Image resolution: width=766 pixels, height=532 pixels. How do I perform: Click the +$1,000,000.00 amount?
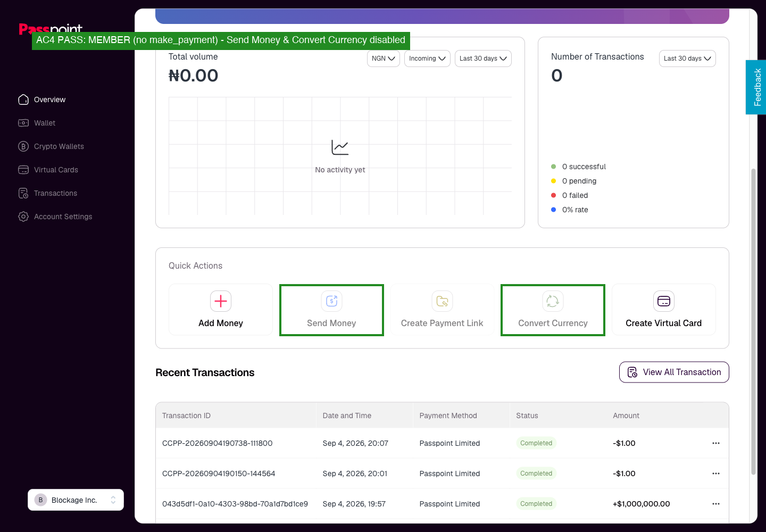click(642, 504)
